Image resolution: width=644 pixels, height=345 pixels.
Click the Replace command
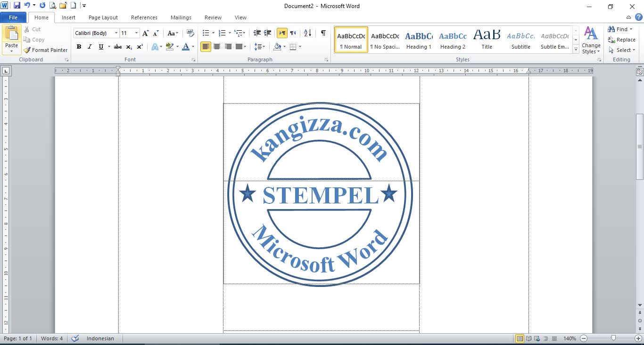[x=622, y=40]
